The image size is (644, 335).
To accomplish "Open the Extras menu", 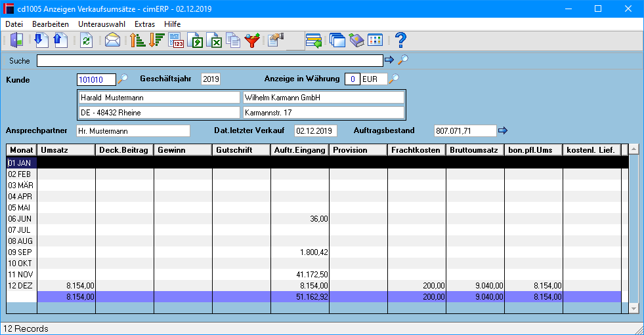I will (144, 24).
